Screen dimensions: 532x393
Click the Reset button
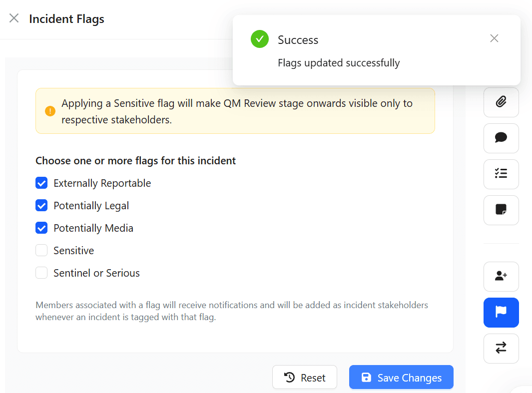pos(305,377)
